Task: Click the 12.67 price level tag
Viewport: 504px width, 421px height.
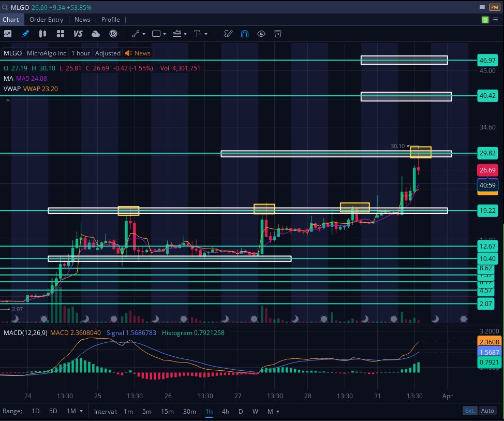Action: (x=487, y=246)
